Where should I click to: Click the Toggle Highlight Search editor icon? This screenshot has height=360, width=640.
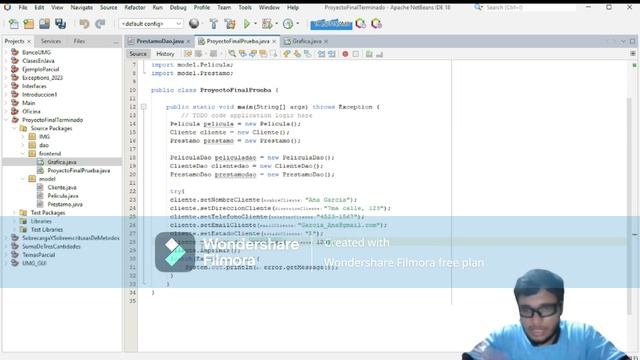(263, 53)
